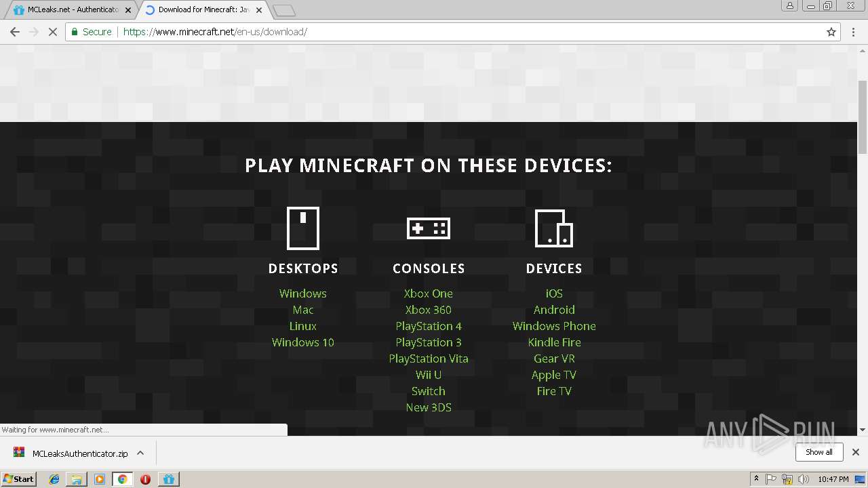
Task: Stop page loading with the X button
Action: pyautogui.click(x=53, y=32)
